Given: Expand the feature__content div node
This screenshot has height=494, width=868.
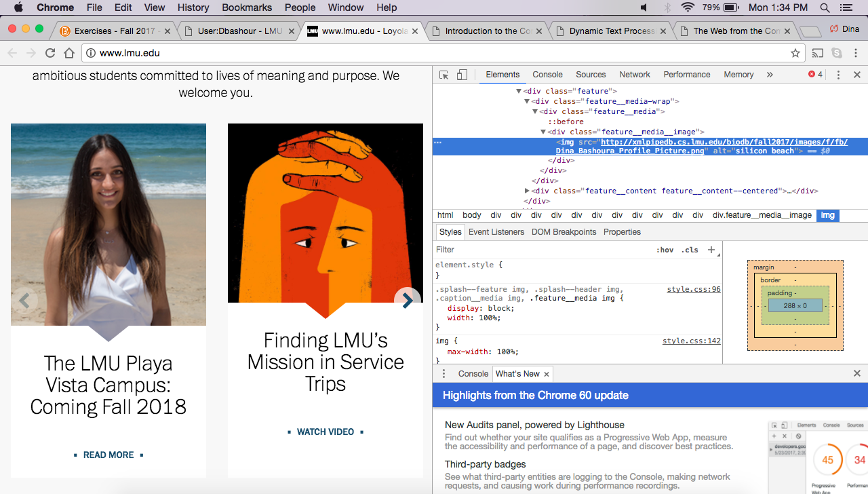Looking at the screenshot, I should 527,191.
